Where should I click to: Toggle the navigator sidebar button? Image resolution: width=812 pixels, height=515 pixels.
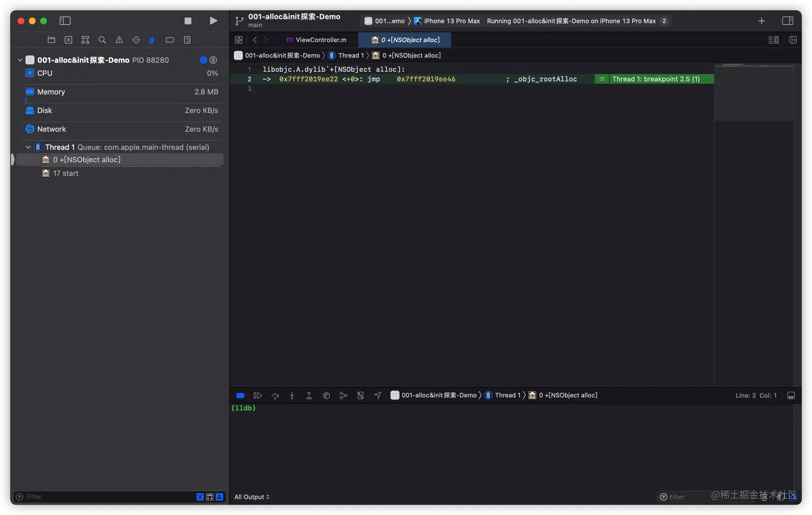65,20
